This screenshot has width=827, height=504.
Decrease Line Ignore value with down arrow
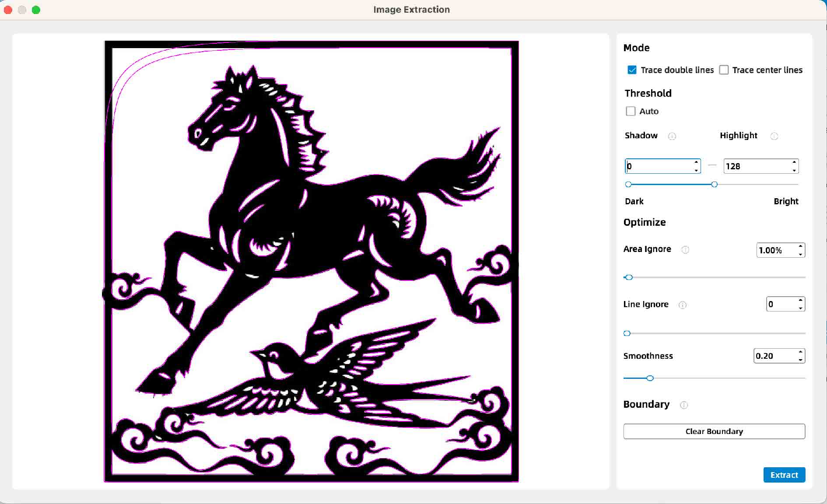[800, 308]
